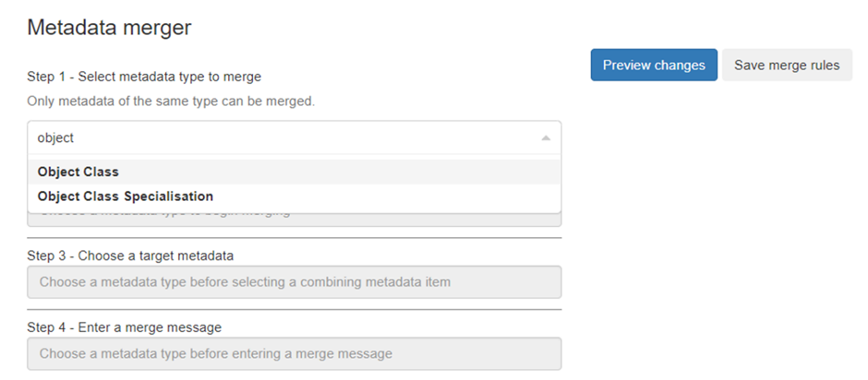Viewport: 868px width, 380px height.
Task: Select the Object Class option
Action: point(78,172)
